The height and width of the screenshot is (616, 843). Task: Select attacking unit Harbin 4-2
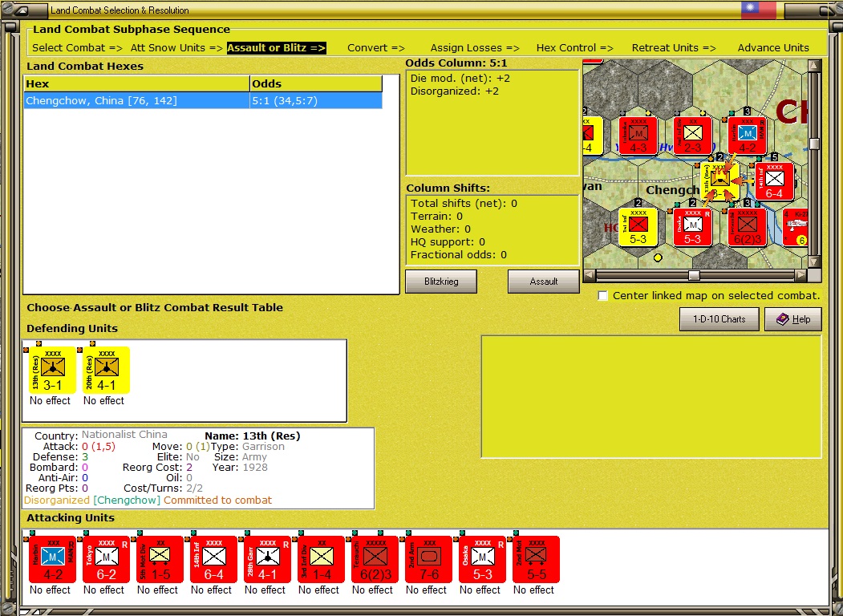pyautogui.click(x=52, y=560)
